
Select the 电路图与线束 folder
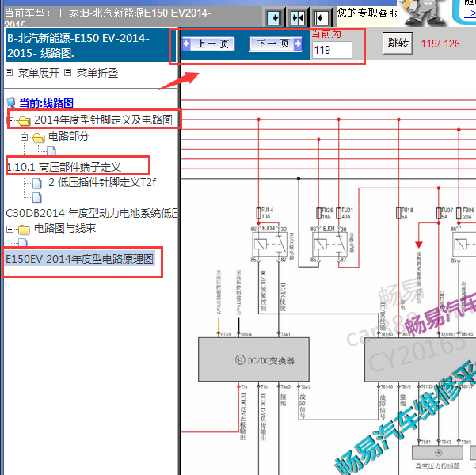pos(65,228)
